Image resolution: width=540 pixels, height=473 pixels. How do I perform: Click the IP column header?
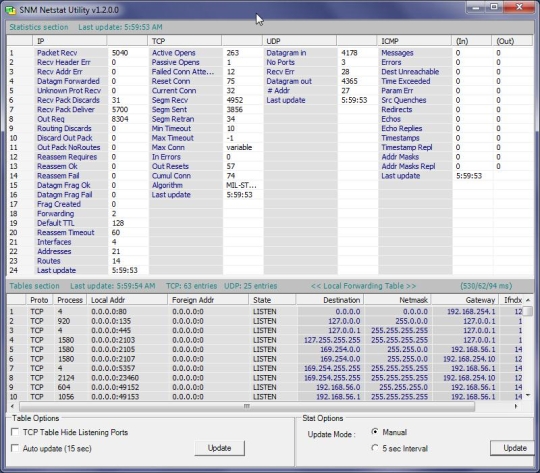(x=70, y=41)
